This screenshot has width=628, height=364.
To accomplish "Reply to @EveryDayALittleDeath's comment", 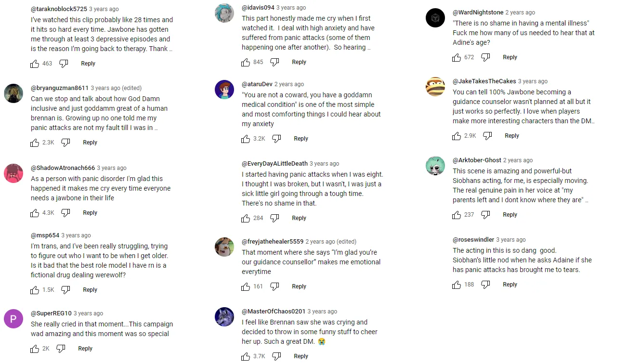I will 299,218.
